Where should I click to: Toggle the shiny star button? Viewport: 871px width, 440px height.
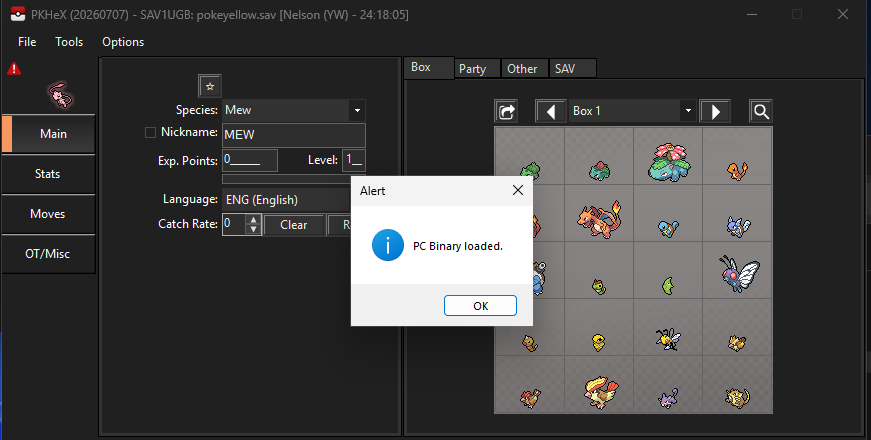210,86
